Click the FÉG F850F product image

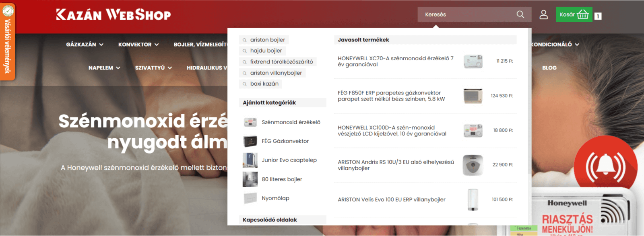pyautogui.click(x=473, y=96)
